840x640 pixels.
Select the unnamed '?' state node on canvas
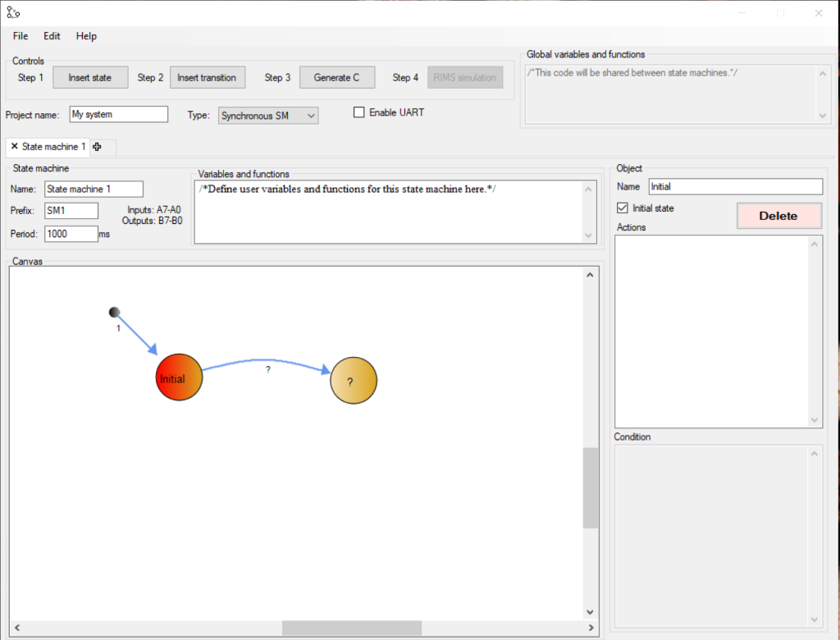353,380
